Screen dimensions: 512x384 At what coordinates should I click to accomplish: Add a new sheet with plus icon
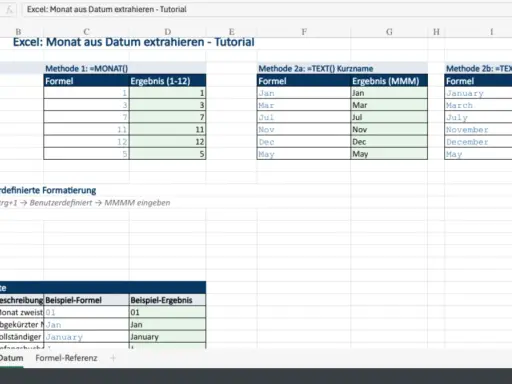pyautogui.click(x=113, y=358)
